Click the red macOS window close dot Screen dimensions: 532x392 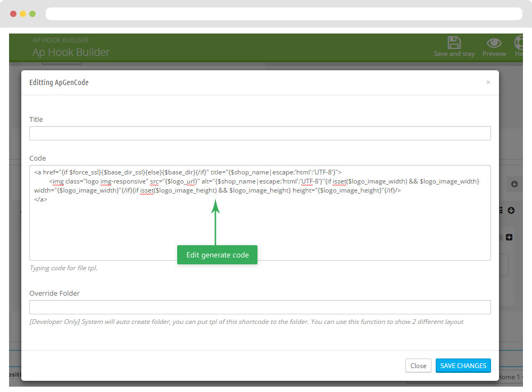(x=13, y=14)
